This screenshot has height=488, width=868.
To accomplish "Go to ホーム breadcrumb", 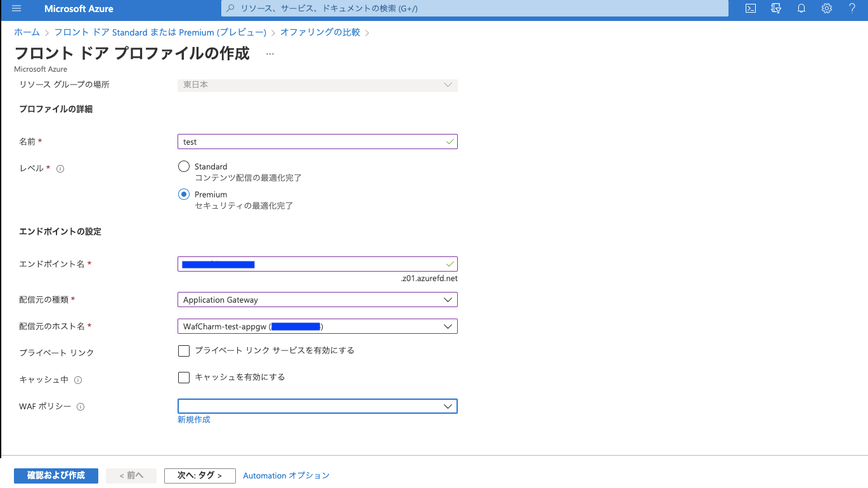I will click(x=27, y=32).
